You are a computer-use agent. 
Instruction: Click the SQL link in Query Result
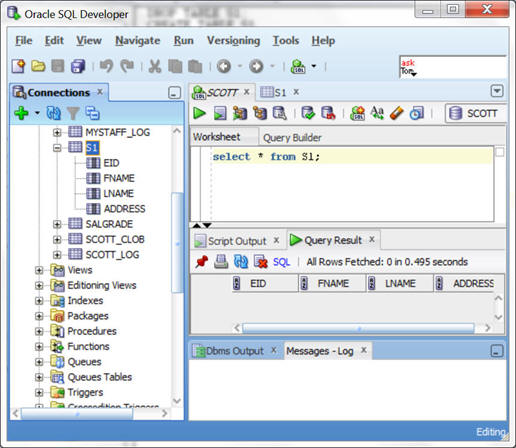point(281,262)
